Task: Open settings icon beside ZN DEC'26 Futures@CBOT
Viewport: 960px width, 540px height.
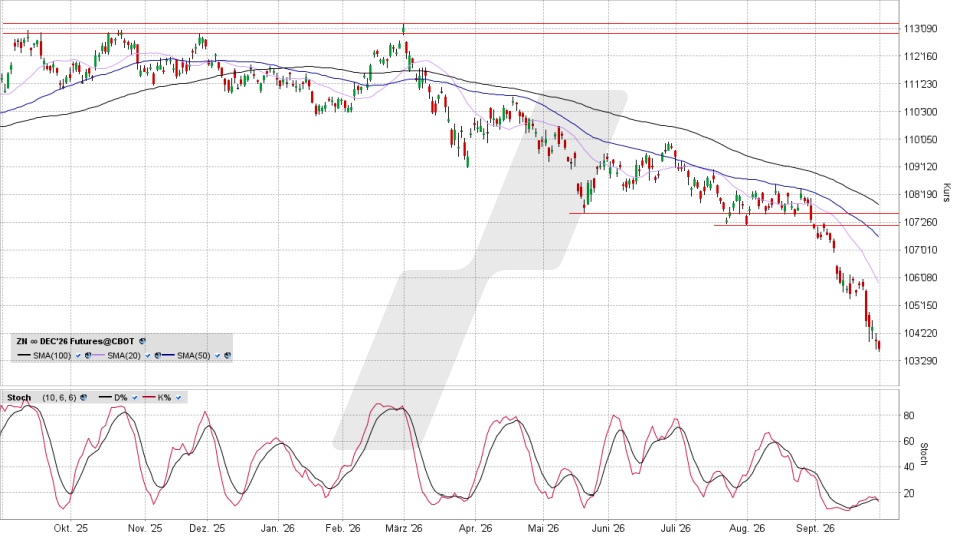Action: pos(142,341)
